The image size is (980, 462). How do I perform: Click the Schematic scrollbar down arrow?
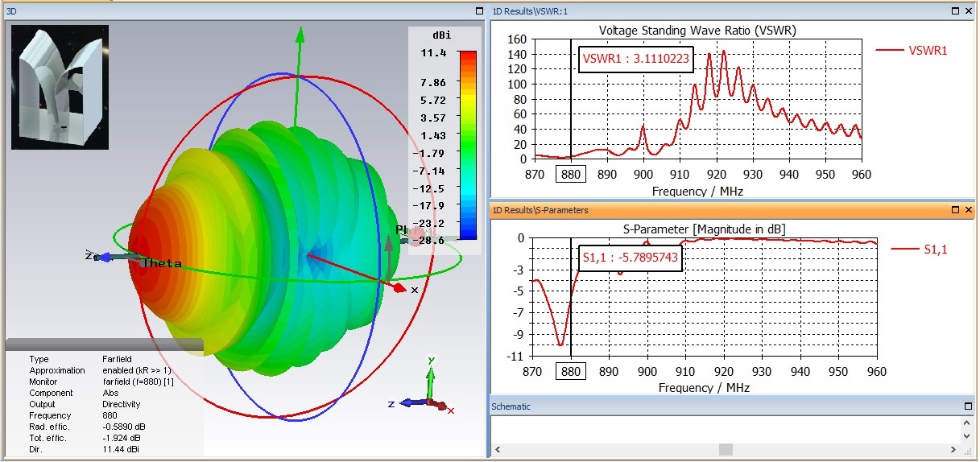(x=968, y=435)
